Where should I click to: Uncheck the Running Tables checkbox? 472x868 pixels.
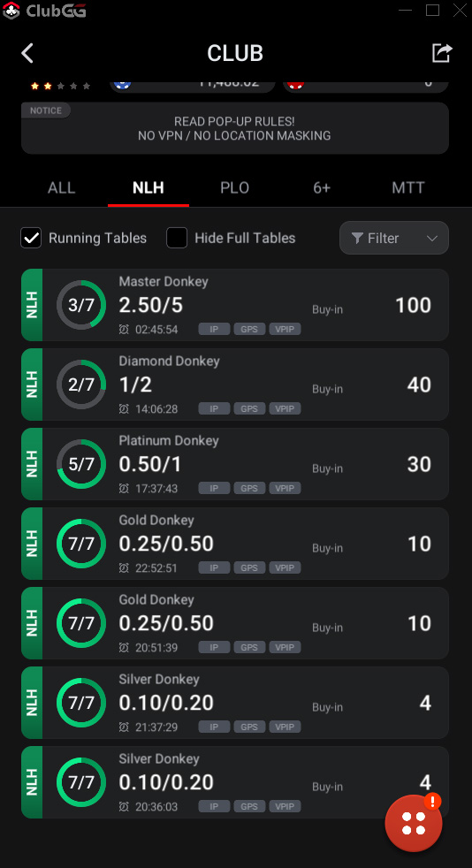point(31,238)
